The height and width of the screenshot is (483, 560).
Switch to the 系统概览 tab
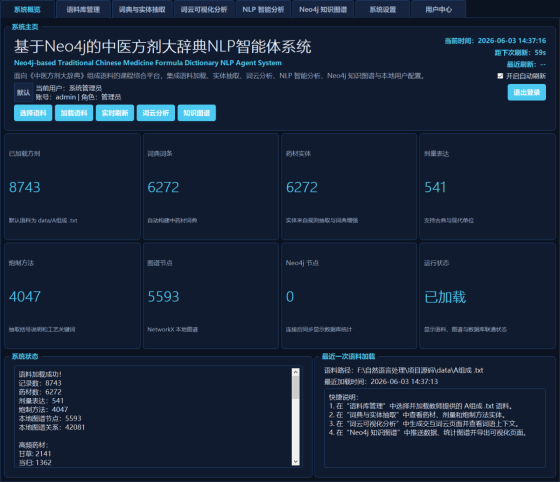pos(28,9)
